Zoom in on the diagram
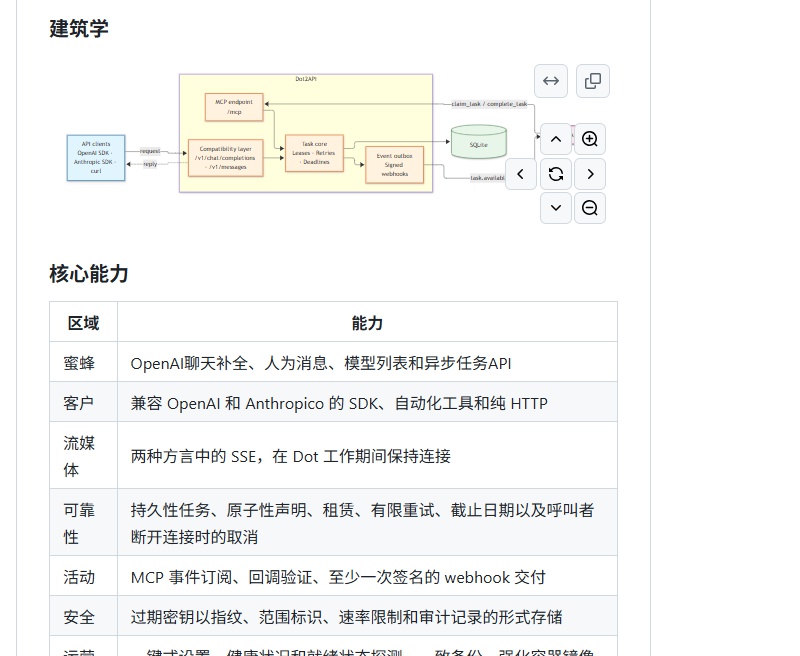 pos(590,139)
